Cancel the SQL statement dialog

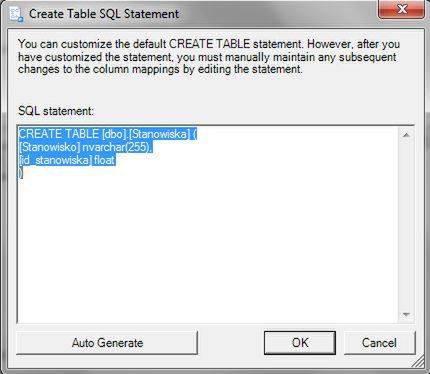(x=379, y=343)
